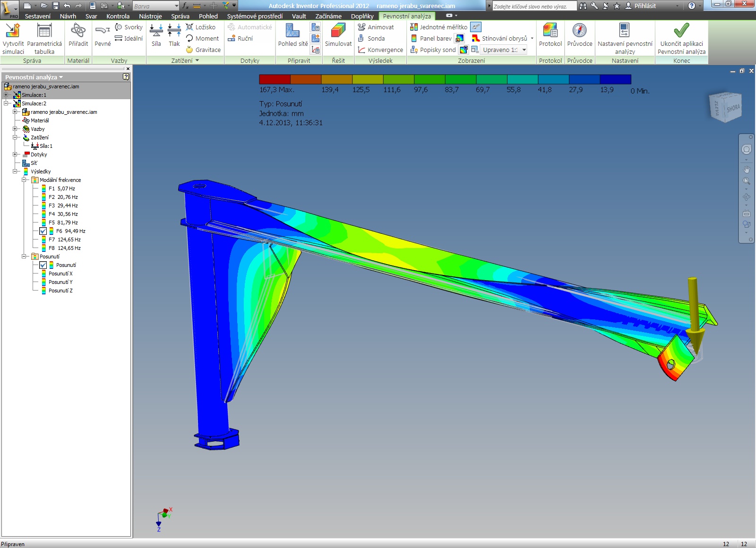This screenshot has height=548, width=756.
Task: Select the Síla force load tool
Action: [156, 32]
